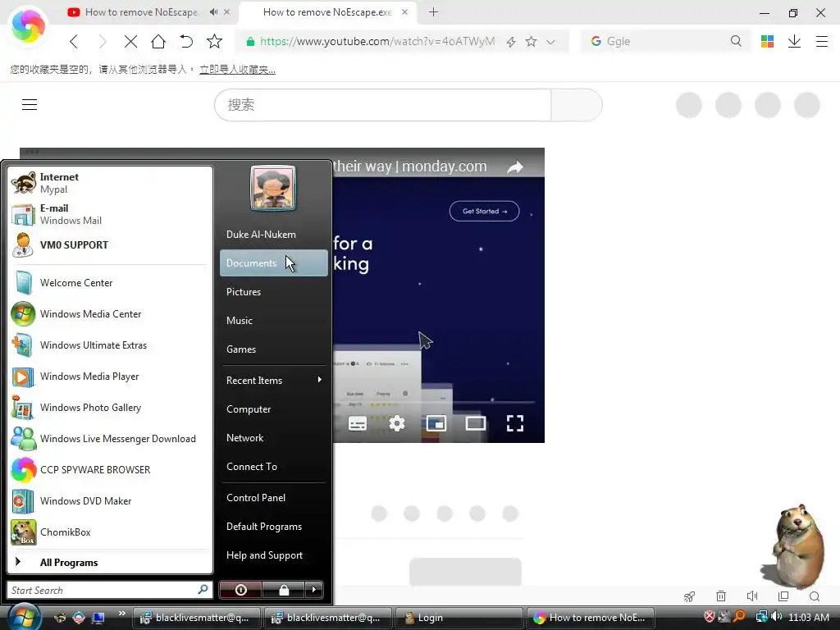Launch CCP SPYWARE BROWSER
This screenshot has height=630, width=840.
109,470
